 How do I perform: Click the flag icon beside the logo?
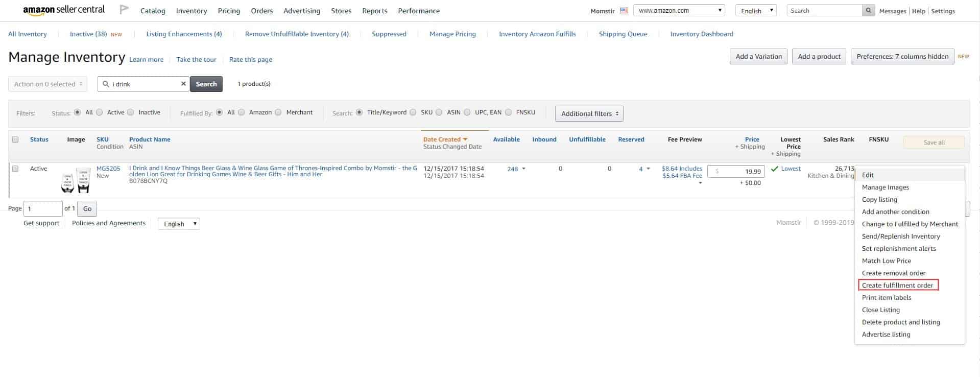coord(124,10)
